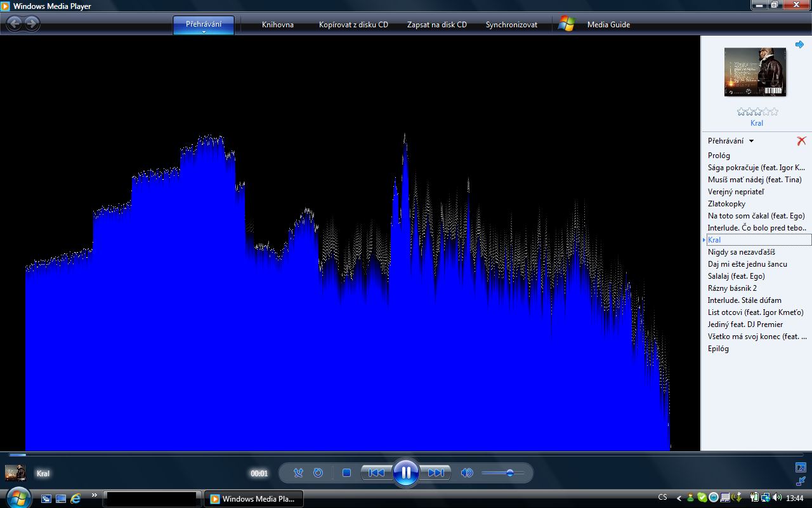Open the system volume speaker tray icon
Viewport: 812px width, 508px height.
[777, 498]
